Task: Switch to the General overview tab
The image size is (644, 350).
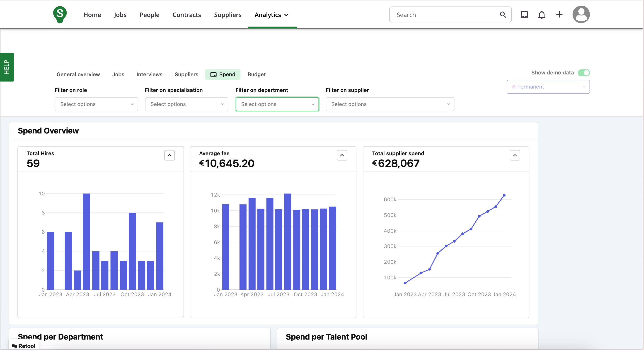Action: click(x=78, y=74)
